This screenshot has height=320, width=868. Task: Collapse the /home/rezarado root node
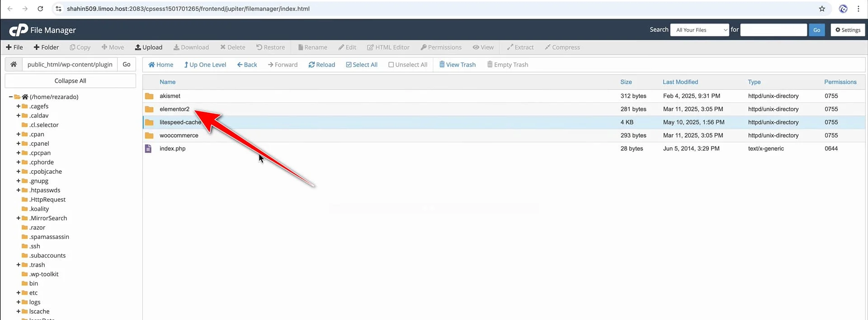click(x=10, y=97)
